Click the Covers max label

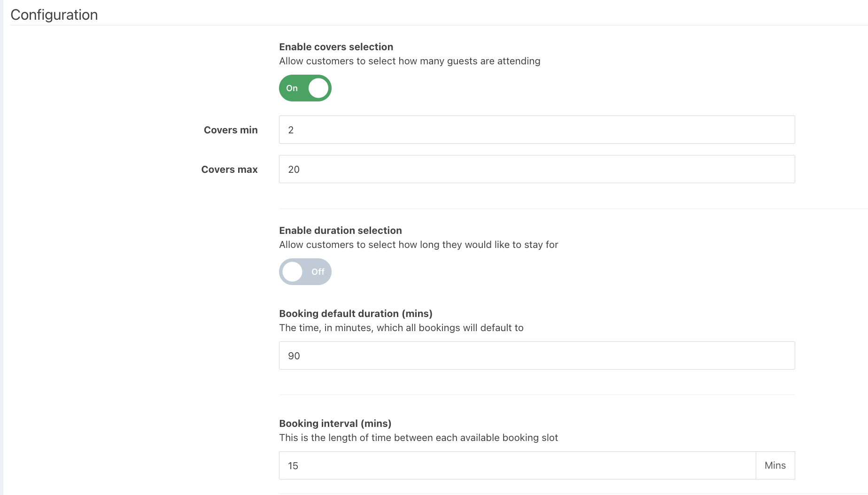coord(229,170)
